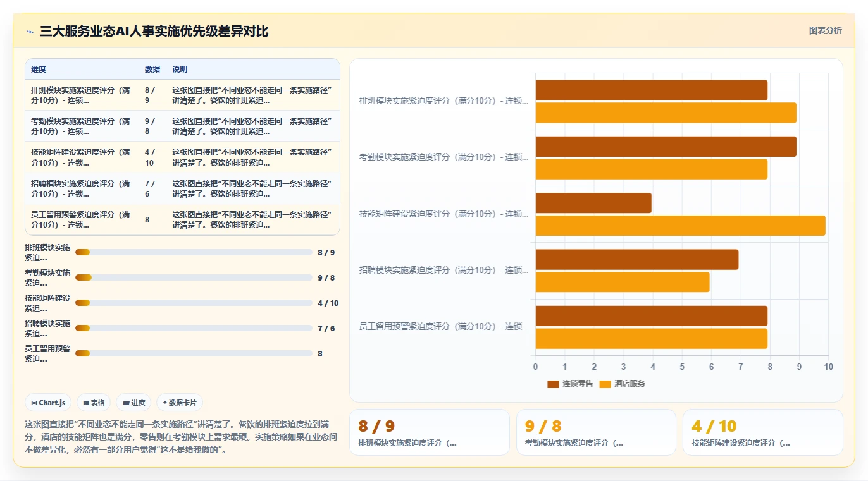Image resolution: width=868 pixels, height=481 pixels.
Task: Click the 连锁零售 bar for 排班模块 in chart
Action: (652, 90)
